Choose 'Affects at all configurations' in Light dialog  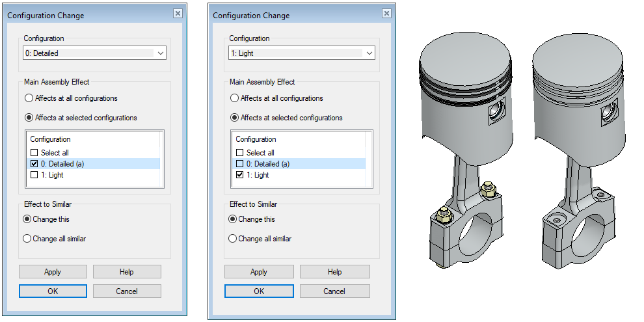(x=234, y=98)
